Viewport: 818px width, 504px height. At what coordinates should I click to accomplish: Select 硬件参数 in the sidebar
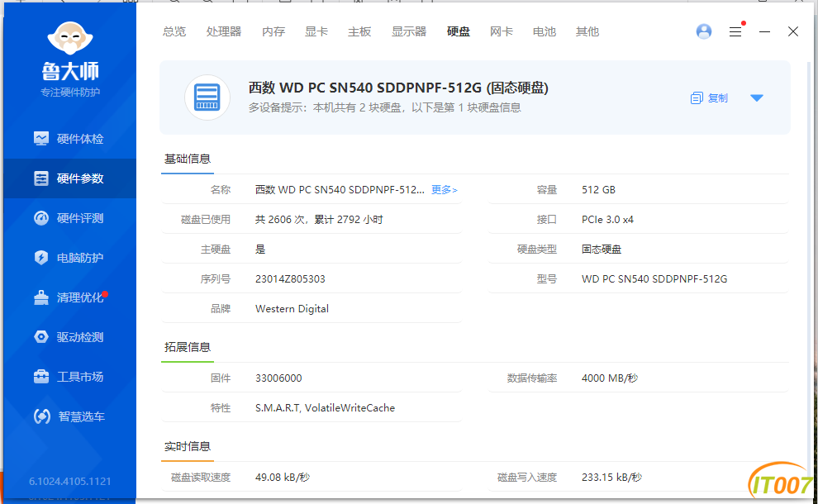tap(69, 178)
